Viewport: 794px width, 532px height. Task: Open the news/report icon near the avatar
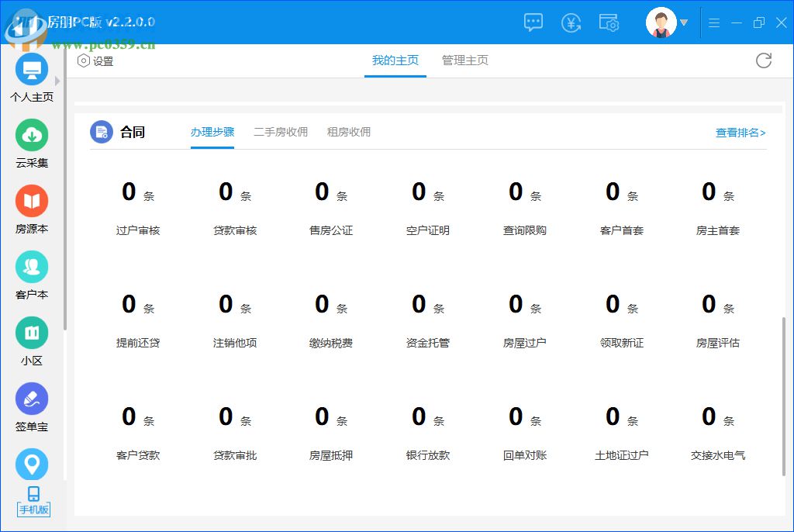tap(609, 22)
